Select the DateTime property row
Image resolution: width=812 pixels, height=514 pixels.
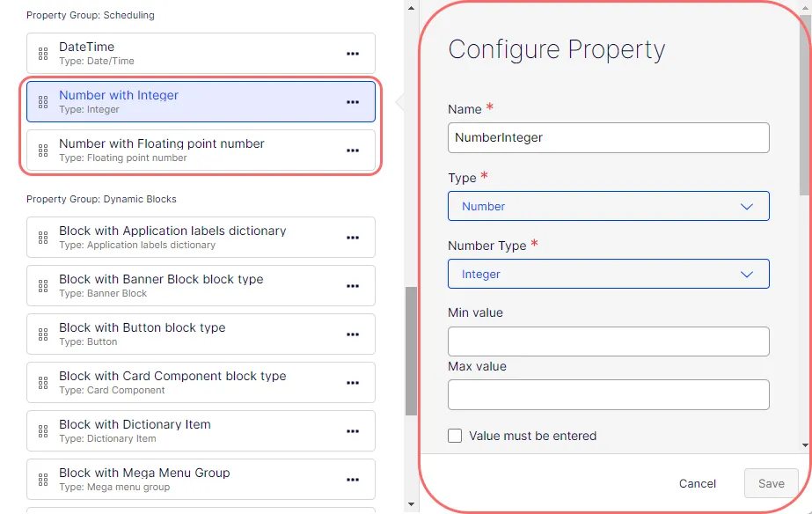[x=201, y=54]
